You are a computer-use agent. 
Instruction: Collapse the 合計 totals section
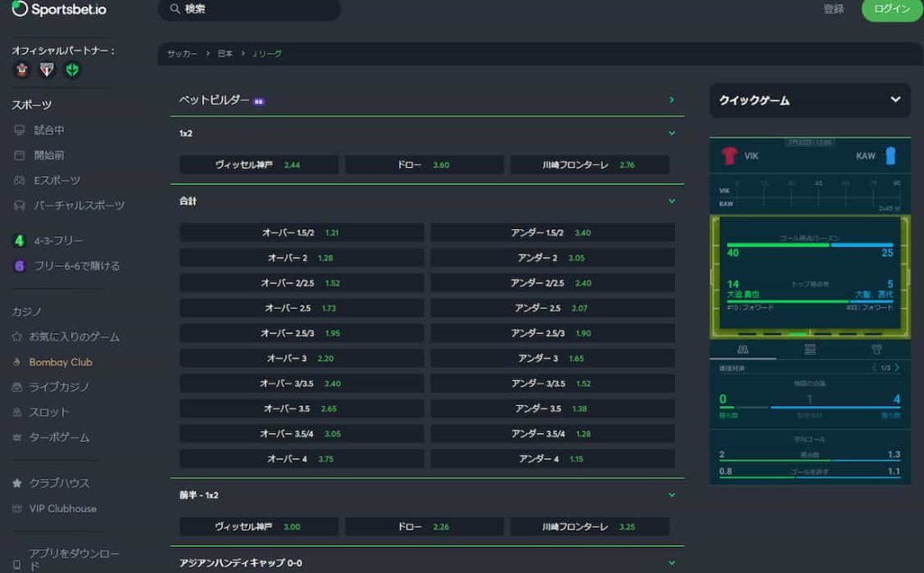[x=671, y=201]
